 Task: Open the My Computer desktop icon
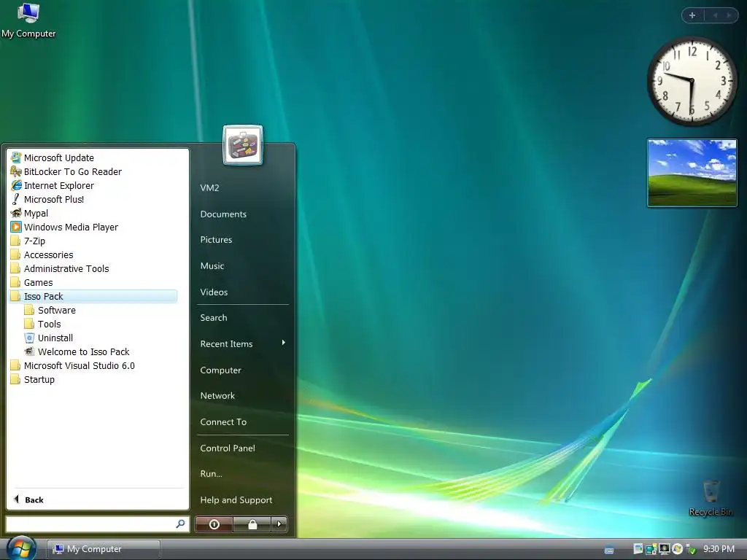[28, 20]
